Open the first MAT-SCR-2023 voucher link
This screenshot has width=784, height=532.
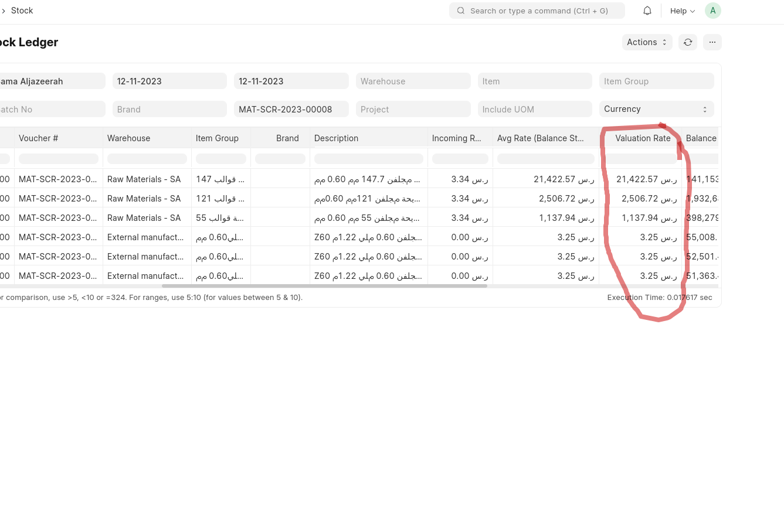click(x=57, y=179)
